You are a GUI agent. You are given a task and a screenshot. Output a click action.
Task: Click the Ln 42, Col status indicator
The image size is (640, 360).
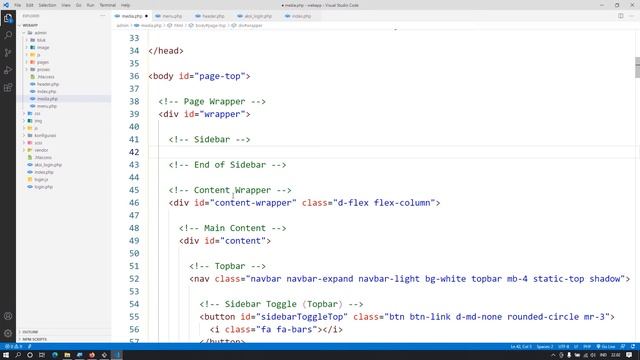[x=521, y=347]
